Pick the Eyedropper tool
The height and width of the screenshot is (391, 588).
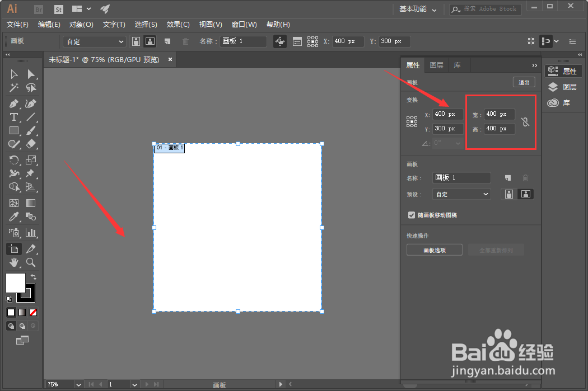[14, 216]
